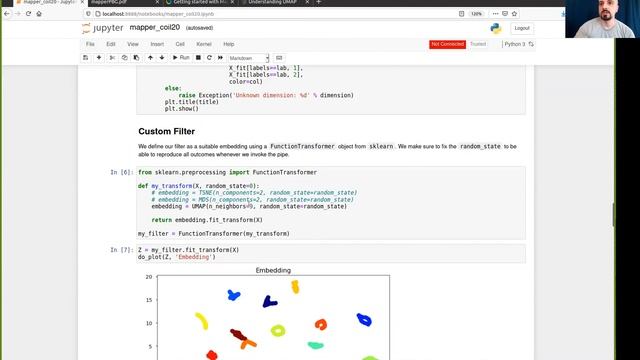Image resolution: width=640 pixels, height=360 pixels.
Task: Toggle reader view icon in address bar
Action: 461,13
